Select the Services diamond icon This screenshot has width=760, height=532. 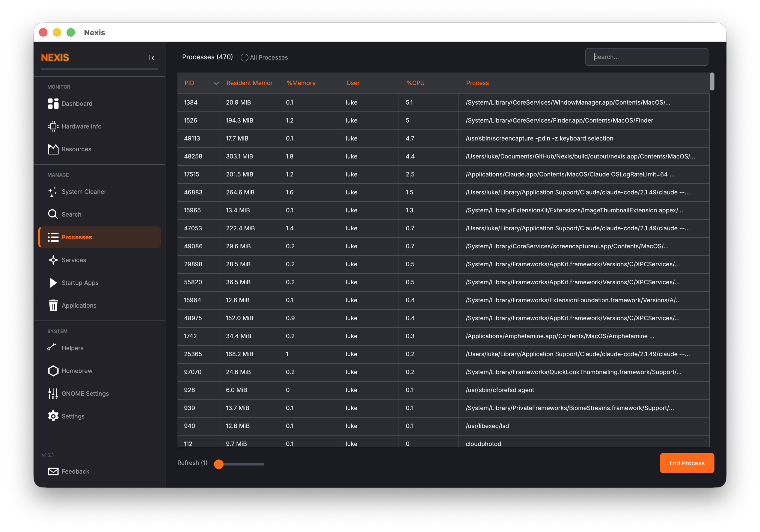tap(53, 260)
